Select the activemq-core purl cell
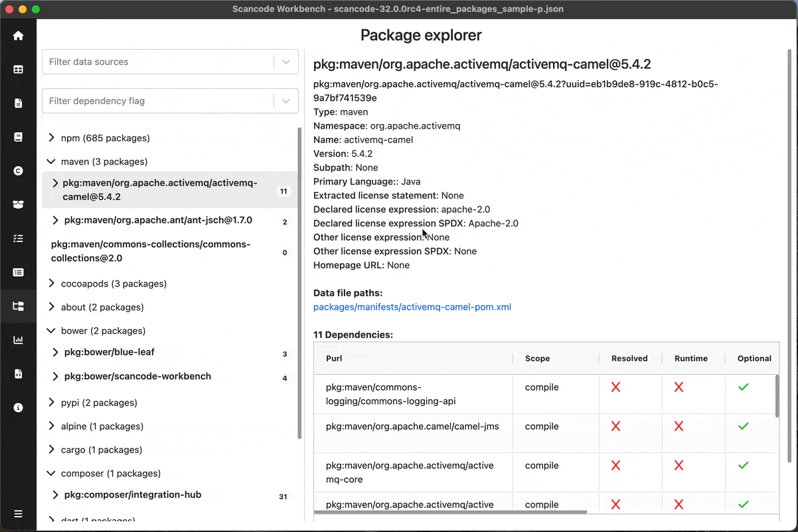This screenshot has width=798, height=532. click(x=414, y=472)
